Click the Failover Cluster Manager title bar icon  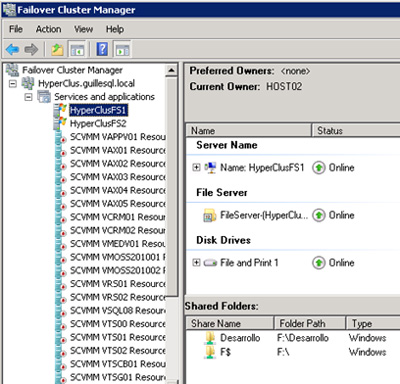[9, 9]
